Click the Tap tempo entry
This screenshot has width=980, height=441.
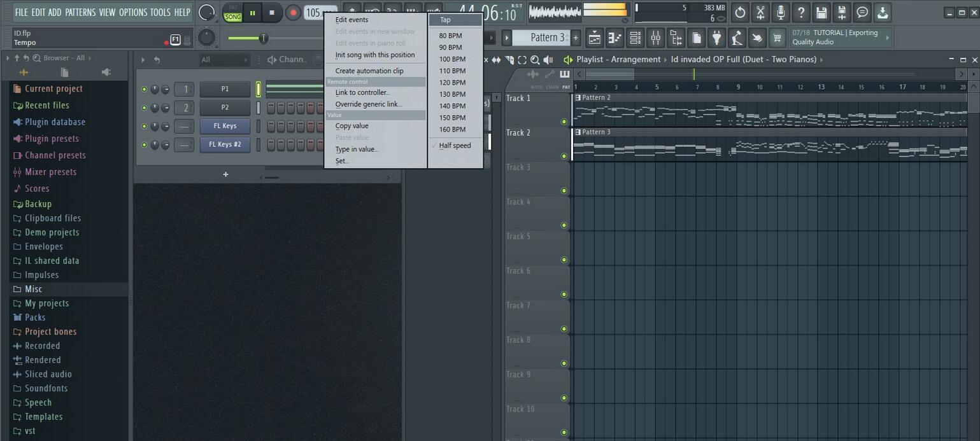coord(455,20)
